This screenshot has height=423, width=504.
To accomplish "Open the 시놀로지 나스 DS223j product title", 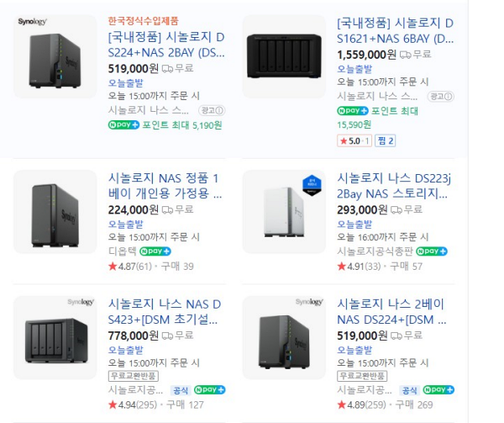I will [x=394, y=186].
